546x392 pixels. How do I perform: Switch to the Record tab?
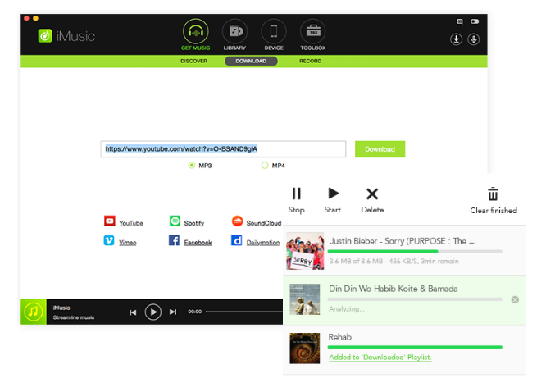point(310,61)
